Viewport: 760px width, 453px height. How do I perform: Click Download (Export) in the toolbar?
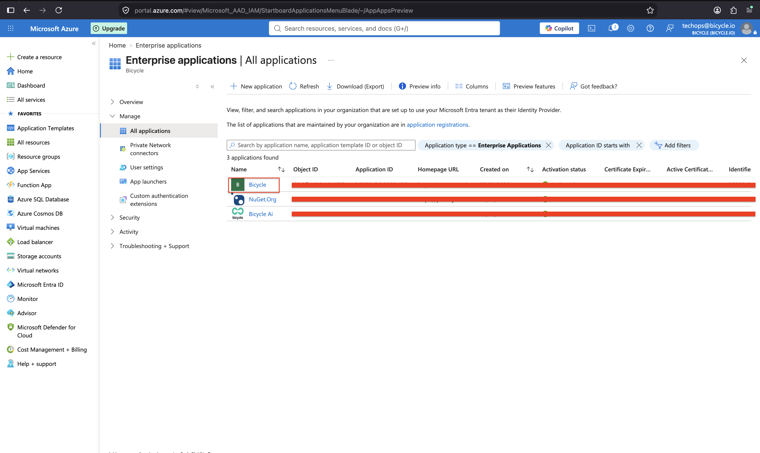click(x=355, y=86)
